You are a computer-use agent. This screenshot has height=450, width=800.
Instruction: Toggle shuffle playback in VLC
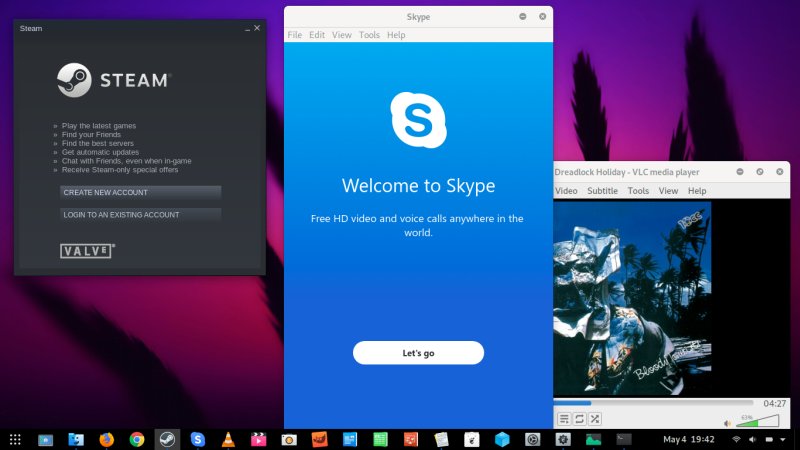click(x=594, y=418)
